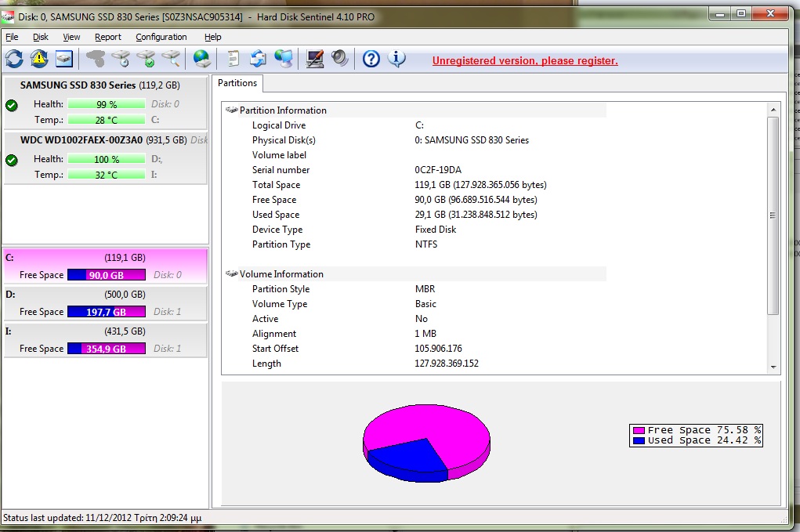Screen dimensions: 800x532
Task: Click the Used Space value '29,1 GB (31.238.848.512 bytes)'
Action: (476, 214)
